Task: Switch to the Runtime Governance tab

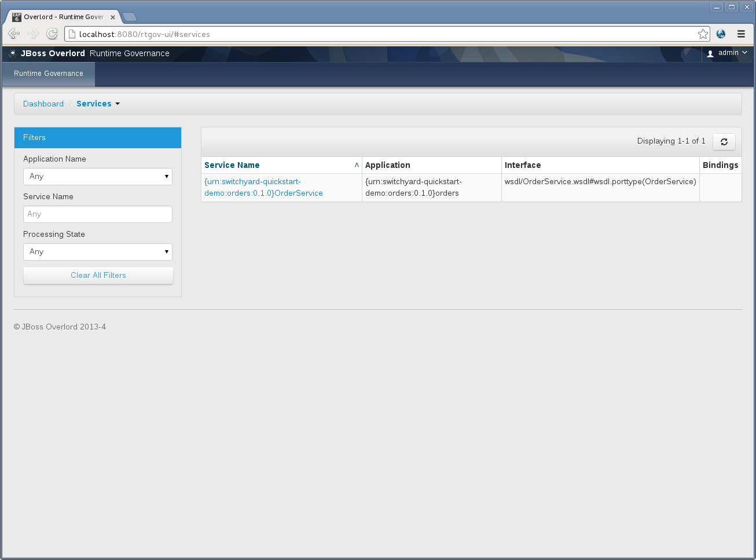Action: pyautogui.click(x=47, y=74)
